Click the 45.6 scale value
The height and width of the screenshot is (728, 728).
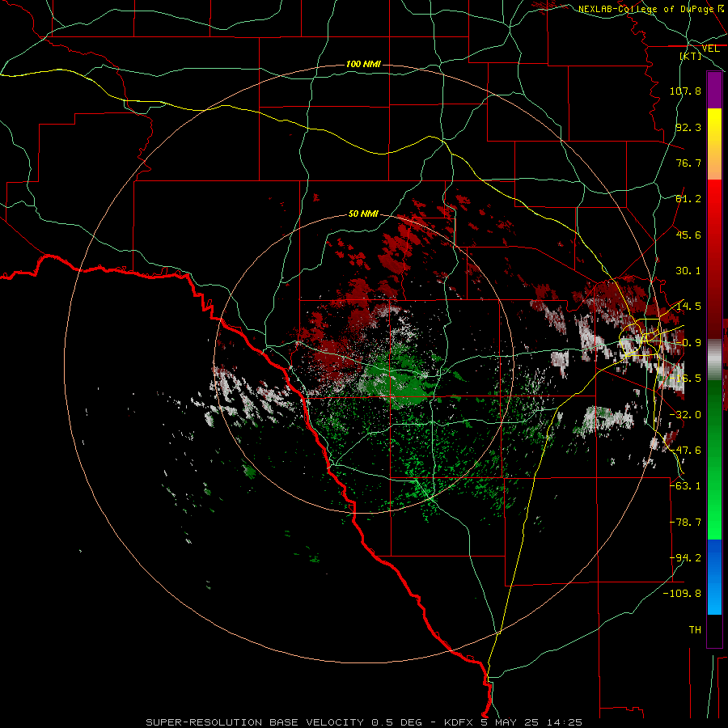pos(688,235)
